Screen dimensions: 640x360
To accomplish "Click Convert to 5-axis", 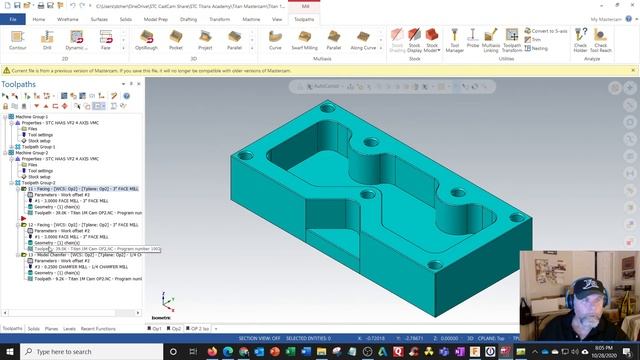I will tap(546, 31).
